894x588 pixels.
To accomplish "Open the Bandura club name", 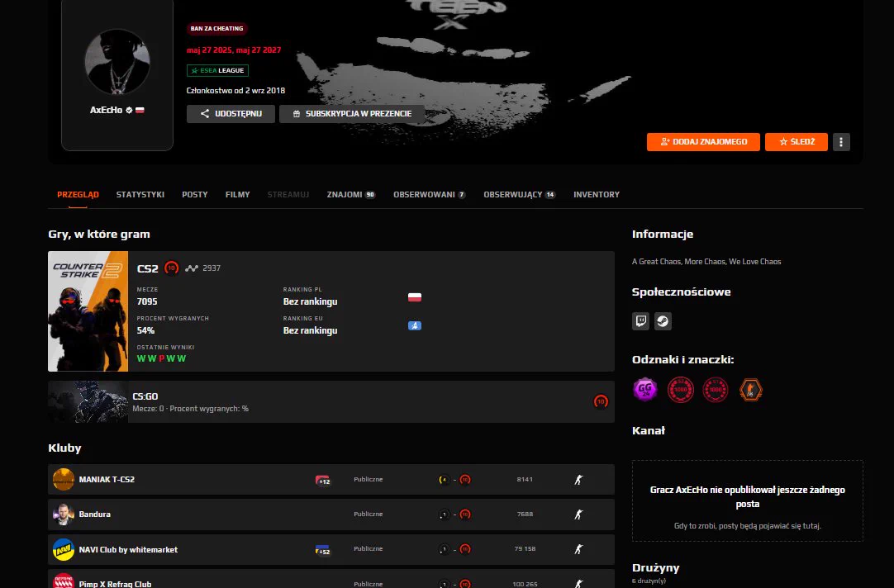I will tap(95, 514).
